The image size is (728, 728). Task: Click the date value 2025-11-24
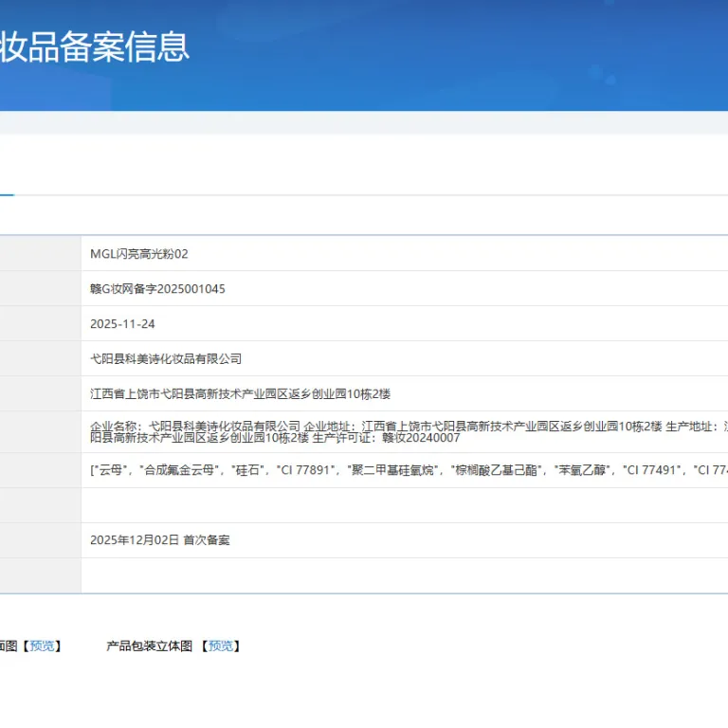point(122,324)
